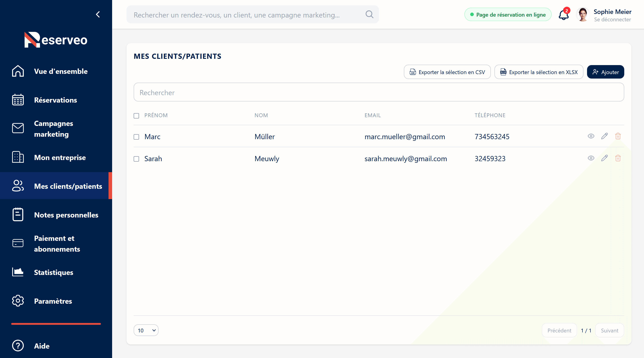Viewport: 644px width, 358px height.
Task: Click the question mark Aide icon
Action: (18, 346)
